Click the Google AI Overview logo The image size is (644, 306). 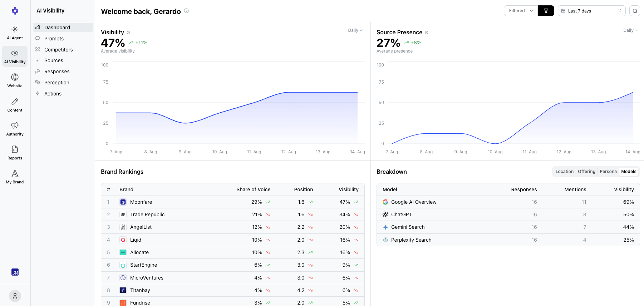coord(385,202)
